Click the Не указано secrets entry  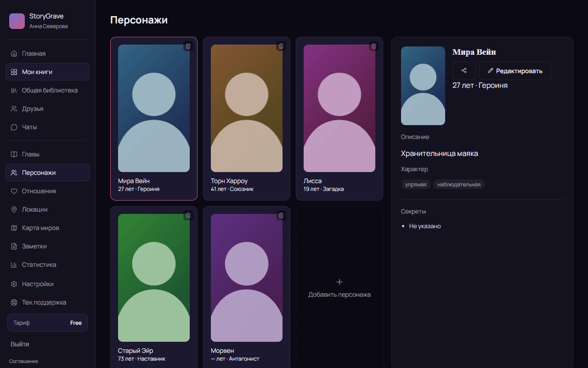coord(425,226)
